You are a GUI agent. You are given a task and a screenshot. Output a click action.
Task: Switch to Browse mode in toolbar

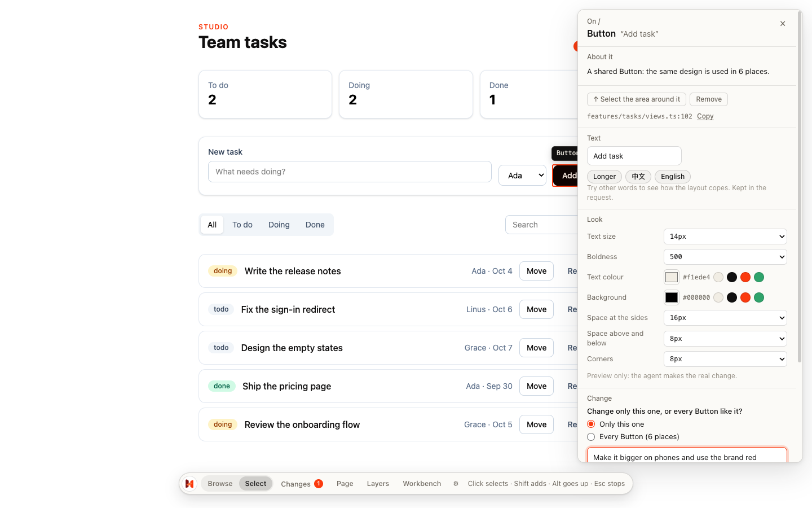click(220, 484)
